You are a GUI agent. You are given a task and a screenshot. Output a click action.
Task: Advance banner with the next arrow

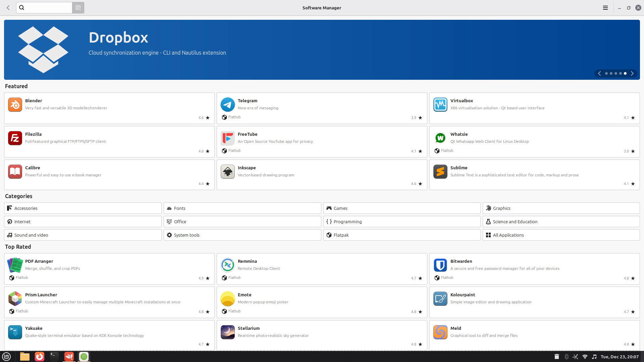(632, 73)
